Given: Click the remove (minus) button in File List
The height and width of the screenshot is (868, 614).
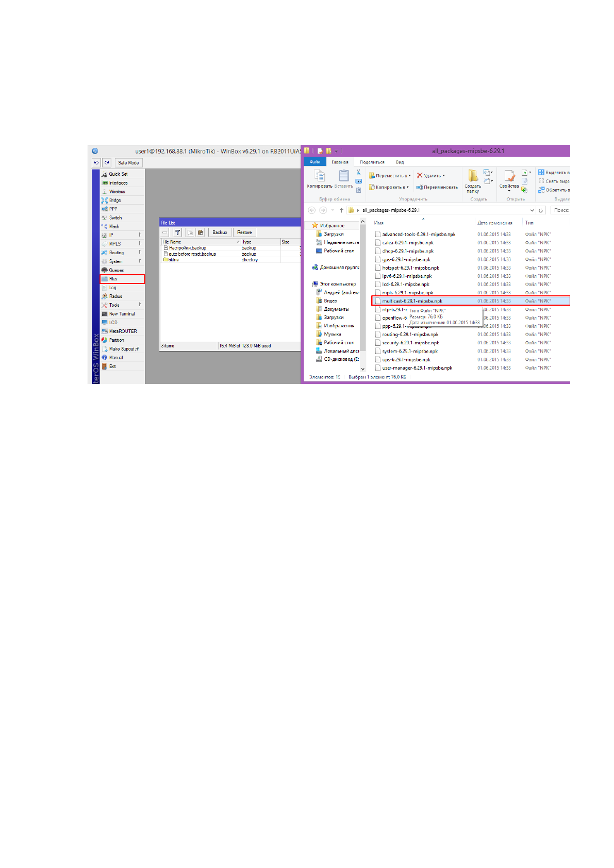Looking at the screenshot, I should pos(165,232).
